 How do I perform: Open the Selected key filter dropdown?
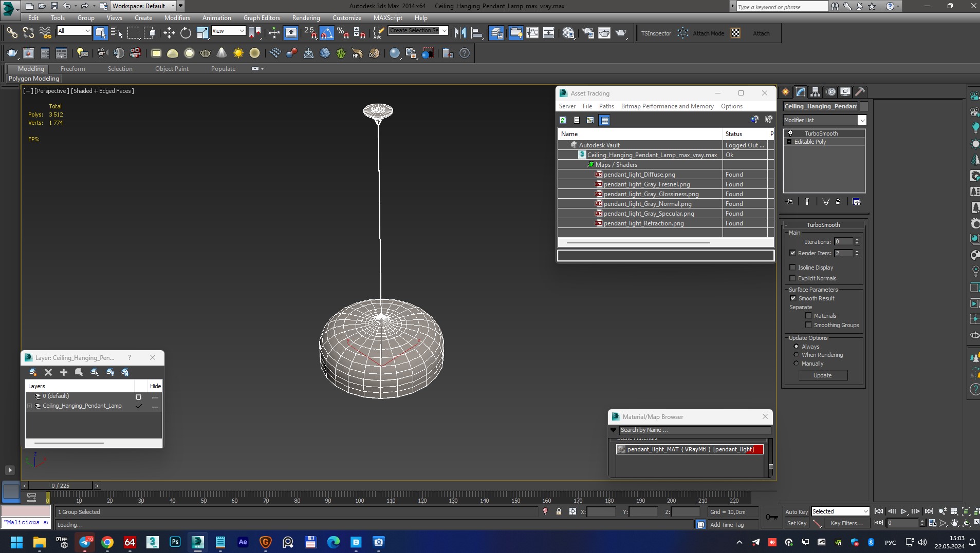click(840, 511)
